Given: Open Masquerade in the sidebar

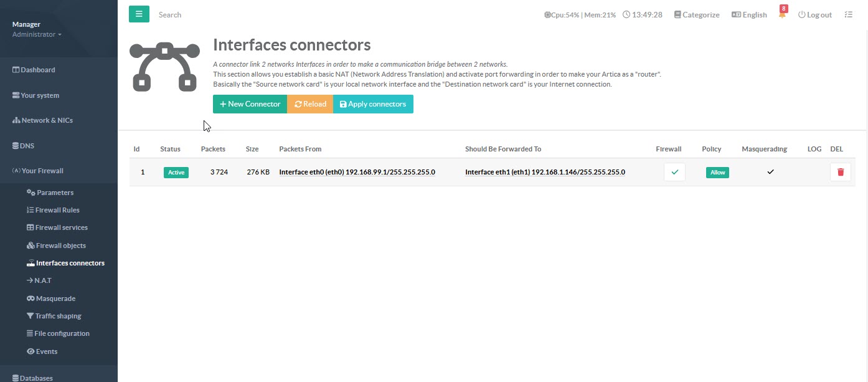Looking at the screenshot, I should pos(55,298).
